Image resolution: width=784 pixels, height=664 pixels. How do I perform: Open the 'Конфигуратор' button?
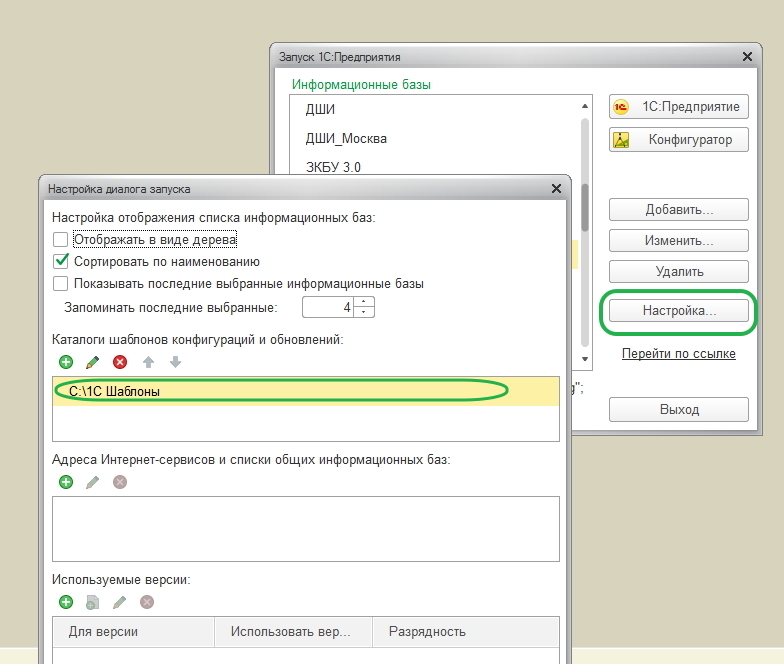(x=678, y=140)
